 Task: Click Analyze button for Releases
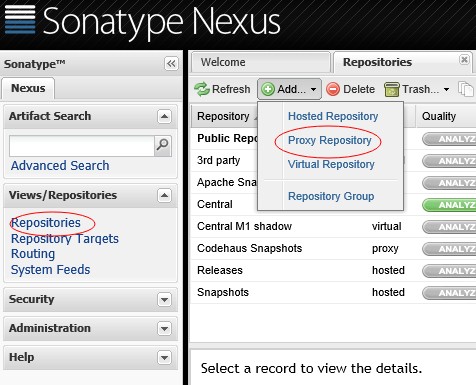[x=449, y=271]
